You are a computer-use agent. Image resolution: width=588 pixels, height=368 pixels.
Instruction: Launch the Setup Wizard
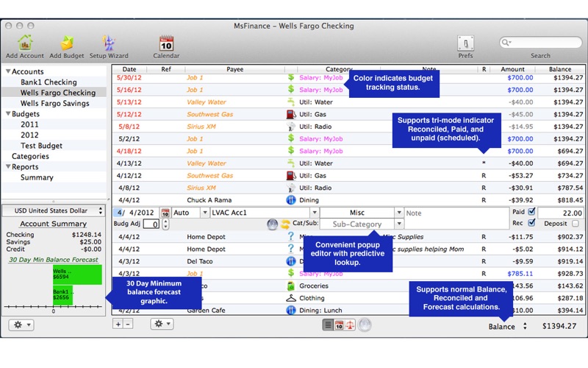pos(109,43)
